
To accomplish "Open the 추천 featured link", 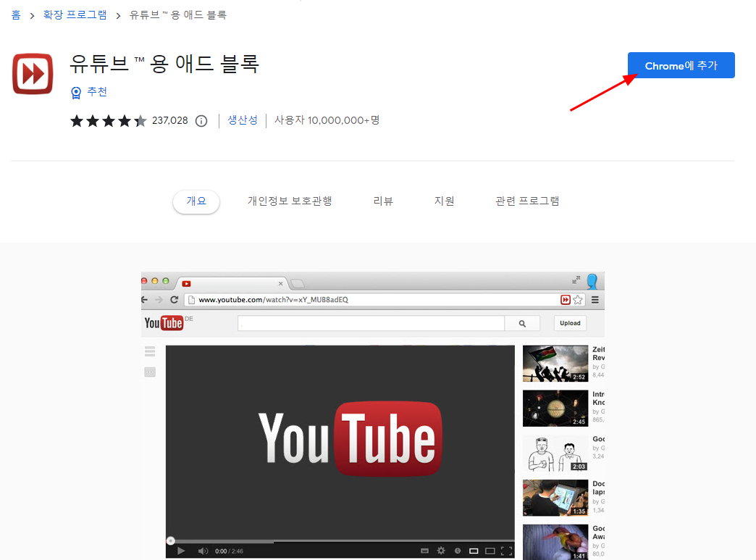I will tap(97, 92).
